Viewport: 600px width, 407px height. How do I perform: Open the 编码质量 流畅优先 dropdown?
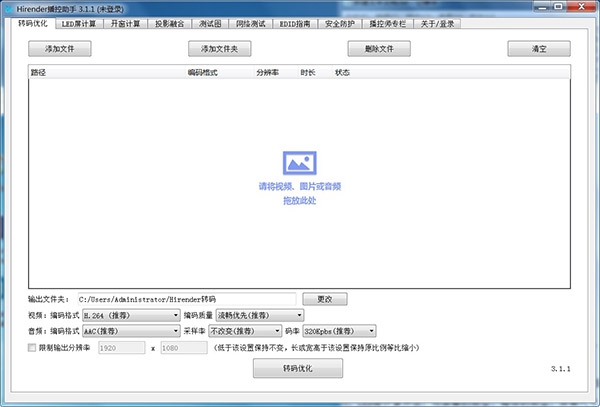(x=260, y=315)
